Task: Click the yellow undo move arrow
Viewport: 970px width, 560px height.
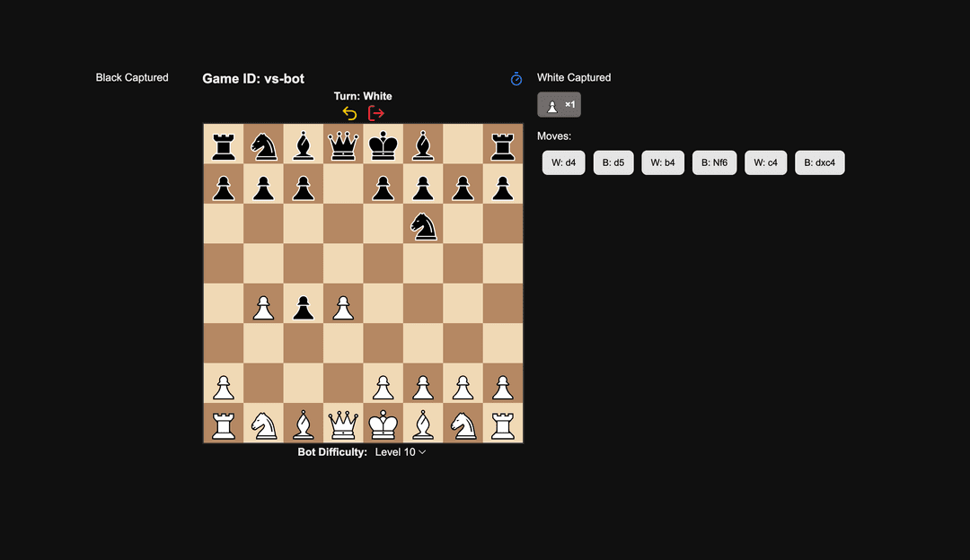Action: click(x=349, y=113)
